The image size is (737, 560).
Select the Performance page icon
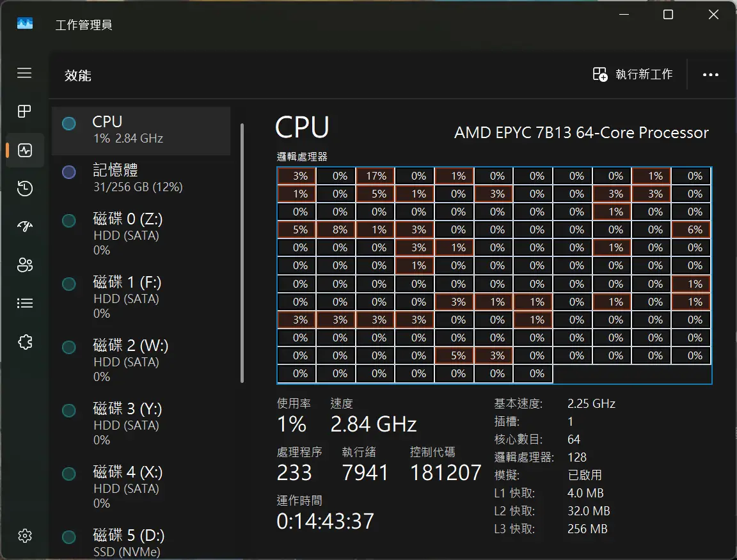tap(25, 150)
